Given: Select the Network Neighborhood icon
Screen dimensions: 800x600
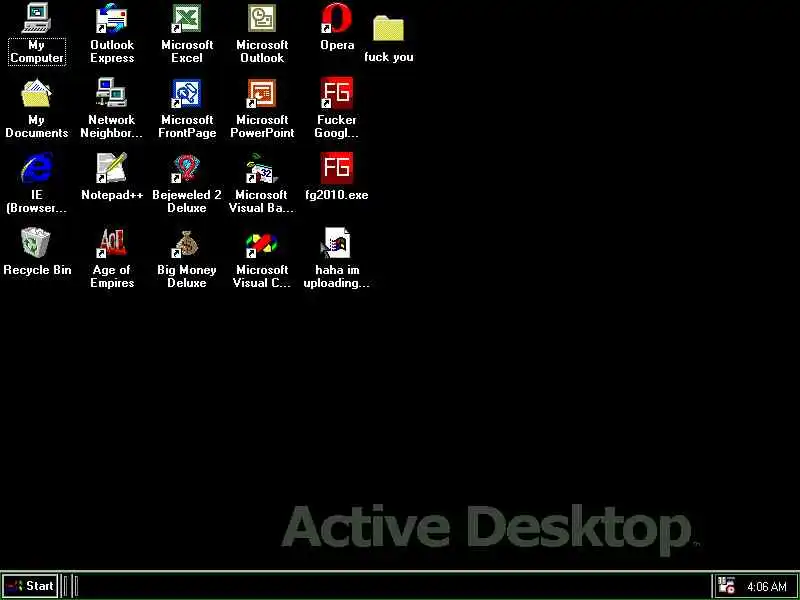Looking at the screenshot, I should [112, 93].
